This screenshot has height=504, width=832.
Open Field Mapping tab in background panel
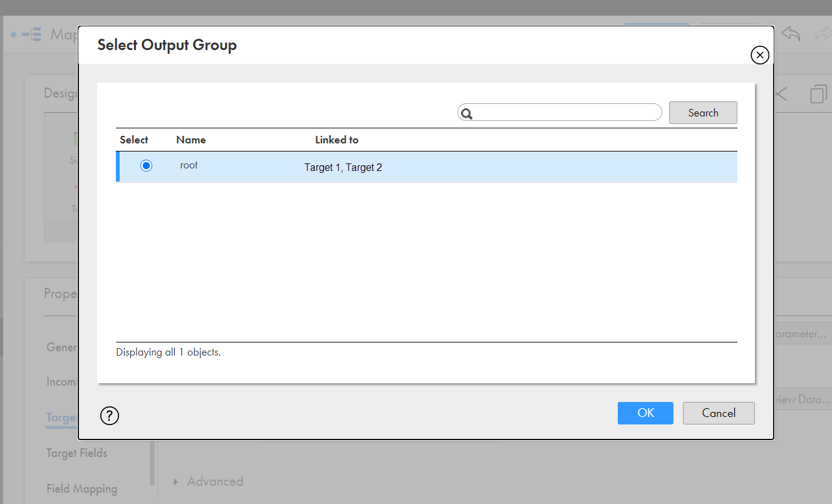click(81, 489)
